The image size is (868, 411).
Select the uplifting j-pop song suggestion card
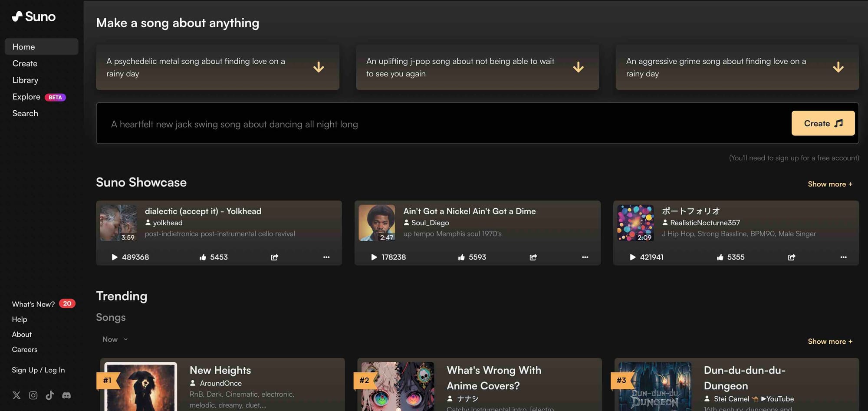click(477, 67)
